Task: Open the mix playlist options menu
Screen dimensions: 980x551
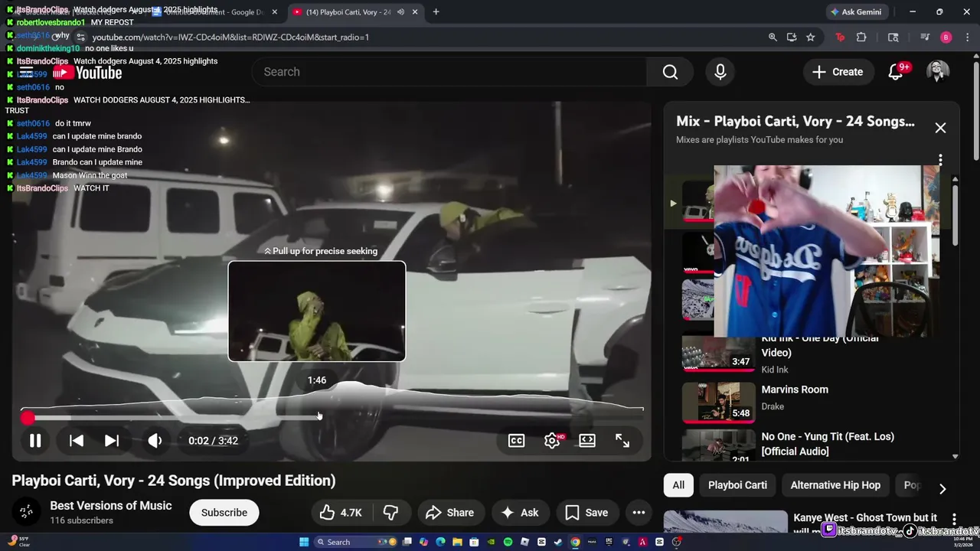Action: tap(940, 160)
